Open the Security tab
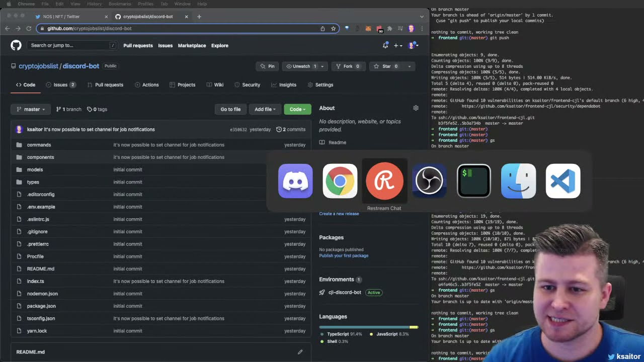This screenshot has height=362, width=644. (x=247, y=85)
